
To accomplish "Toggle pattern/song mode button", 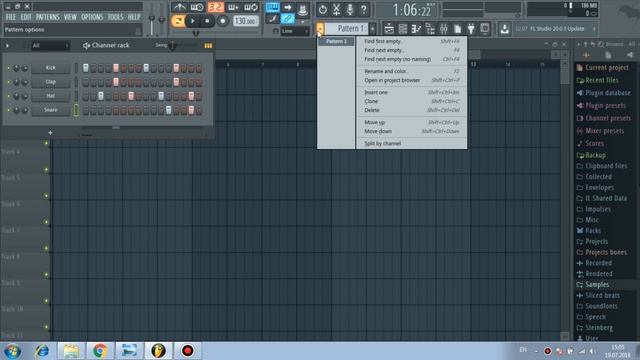I will pos(178,20).
